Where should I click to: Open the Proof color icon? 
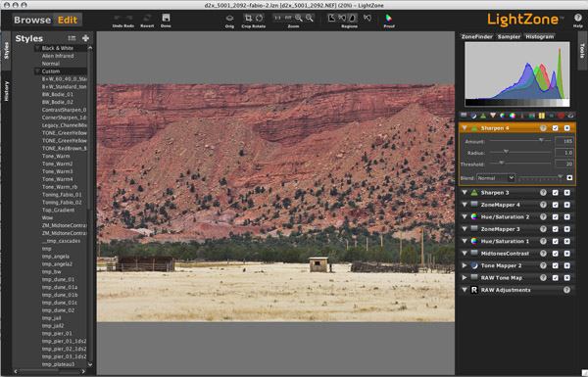pos(389,18)
